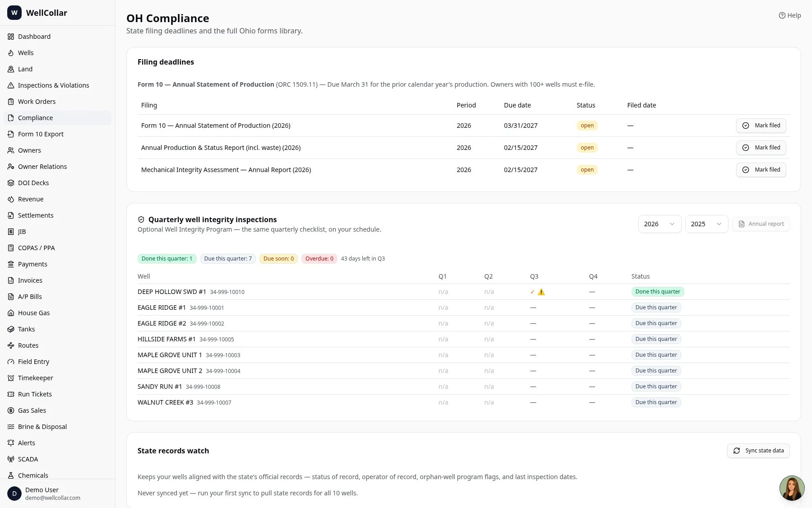Select the WALNUT CREEK #3 well name
The height and width of the screenshot is (508, 812).
(165, 402)
